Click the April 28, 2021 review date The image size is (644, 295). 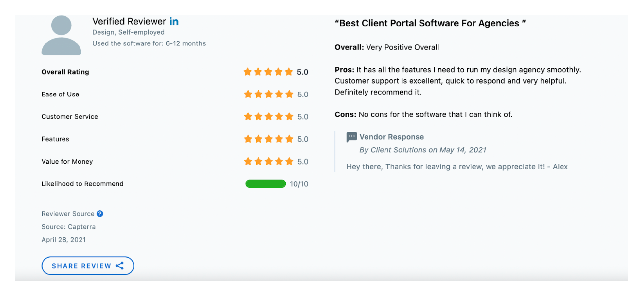point(63,240)
